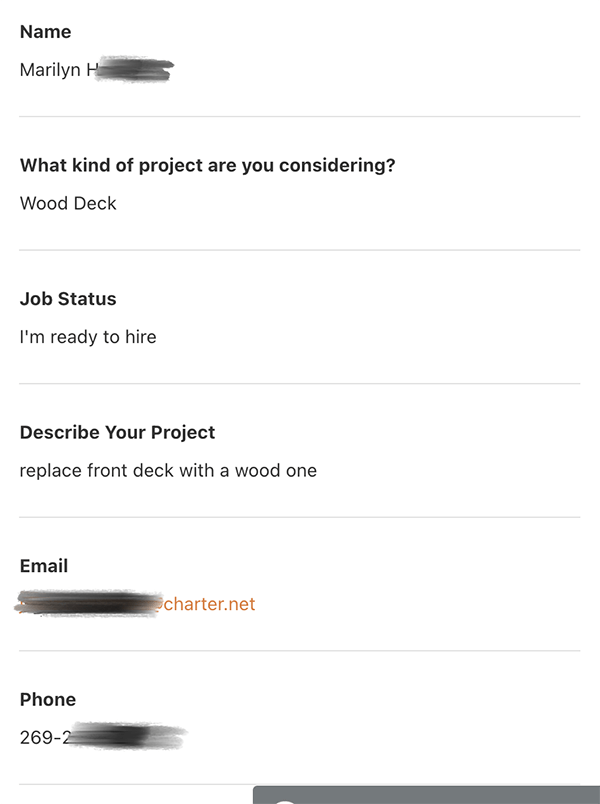Screen dimensions: 600x804
Task: Select the "Wood Deck" project answer
Action: 68,203
